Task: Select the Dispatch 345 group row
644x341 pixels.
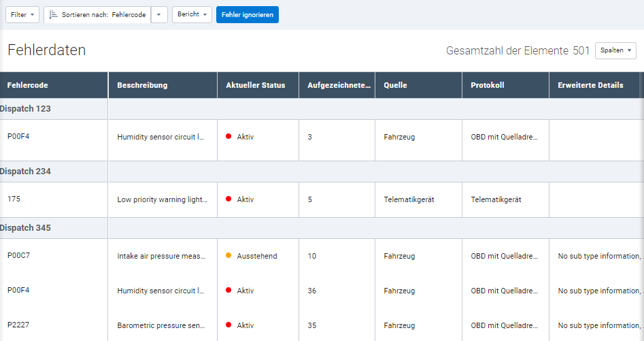Action: click(26, 228)
